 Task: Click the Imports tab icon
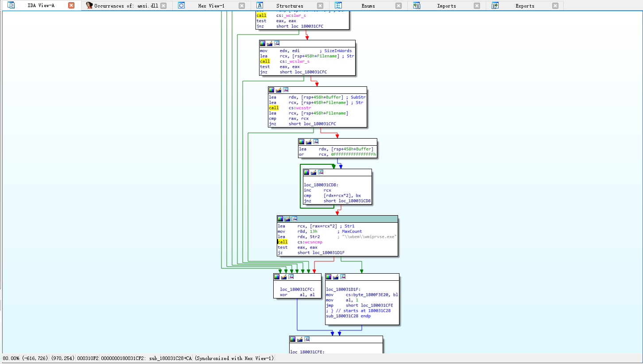pyautogui.click(x=417, y=6)
